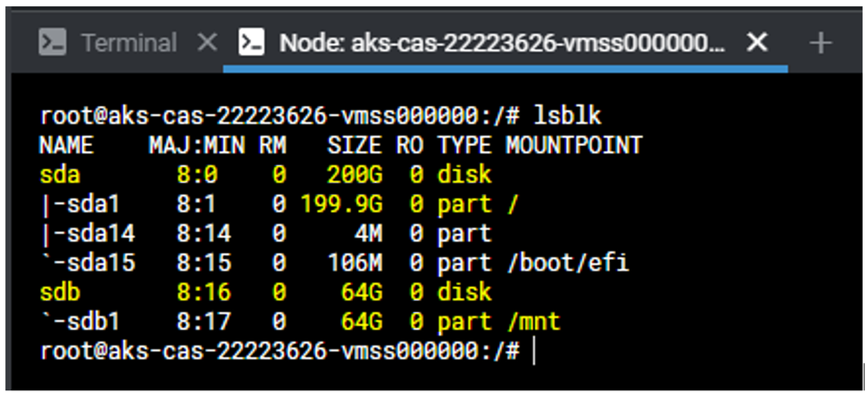Place cursor at the bottom shell prompt

coord(533,352)
